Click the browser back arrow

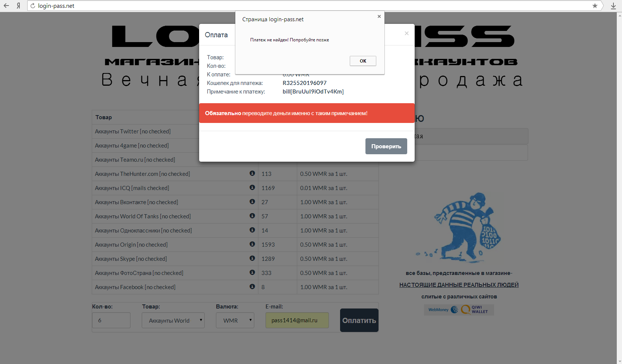pos(6,6)
